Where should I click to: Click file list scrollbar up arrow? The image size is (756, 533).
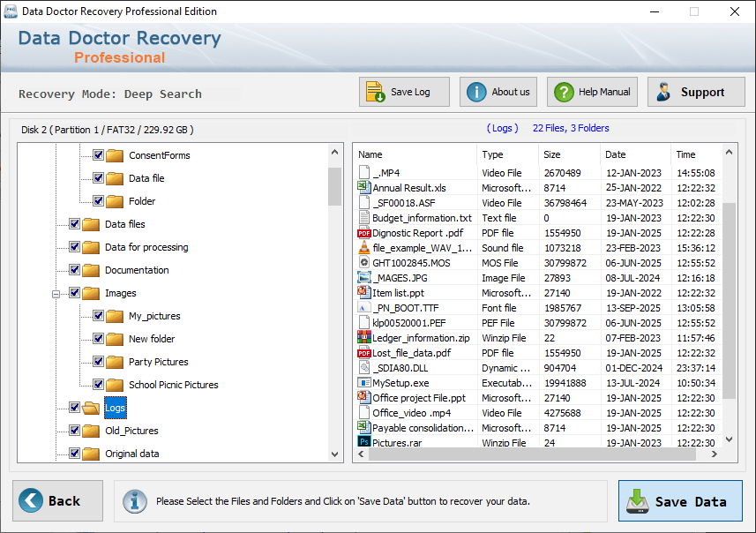[x=729, y=153]
